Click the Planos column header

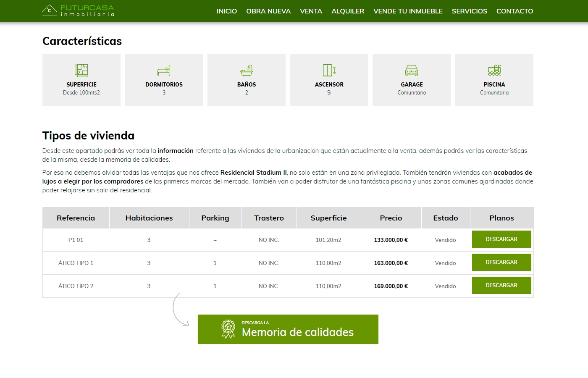coord(501,218)
